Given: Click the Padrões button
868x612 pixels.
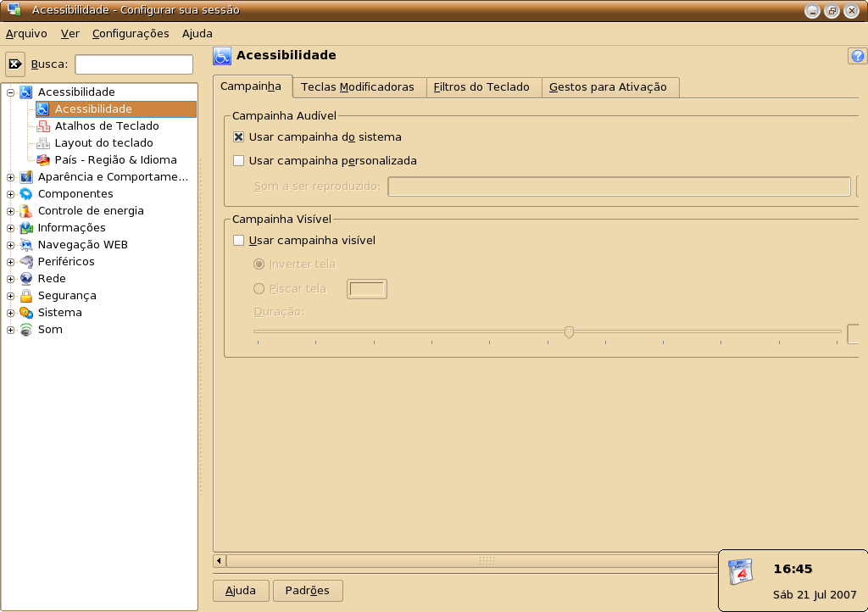Looking at the screenshot, I should tap(308, 591).
